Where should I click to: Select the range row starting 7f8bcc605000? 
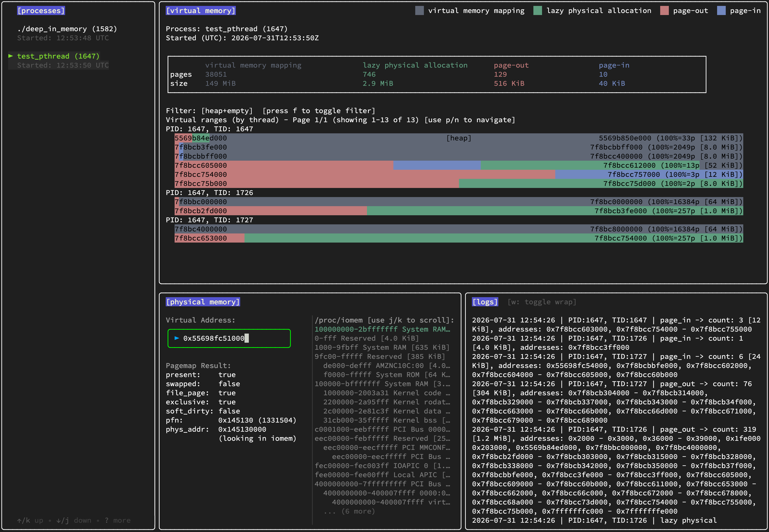click(x=459, y=165)
